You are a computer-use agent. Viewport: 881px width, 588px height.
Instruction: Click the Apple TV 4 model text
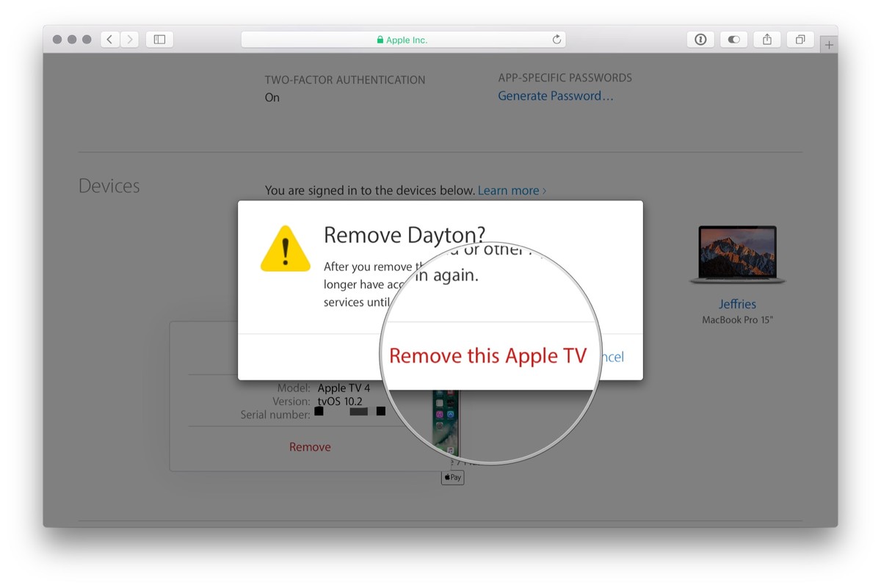point(344,388)
